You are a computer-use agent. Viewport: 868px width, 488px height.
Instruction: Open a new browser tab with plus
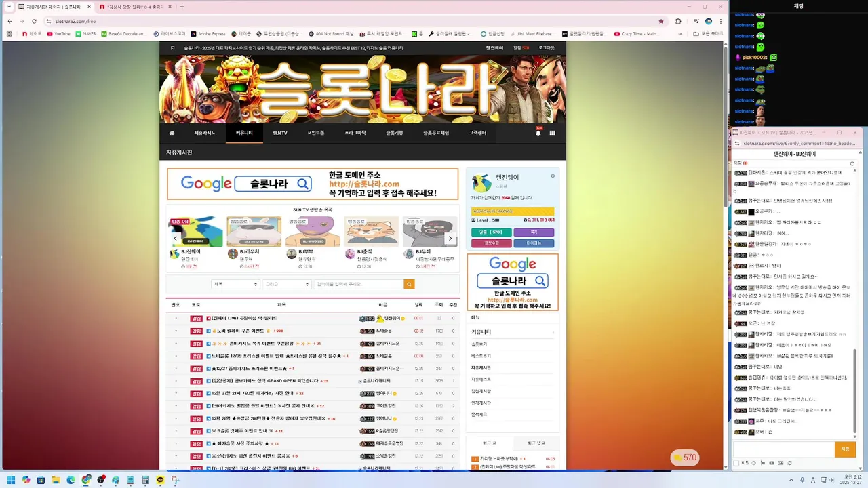click(x=182, y=7)
